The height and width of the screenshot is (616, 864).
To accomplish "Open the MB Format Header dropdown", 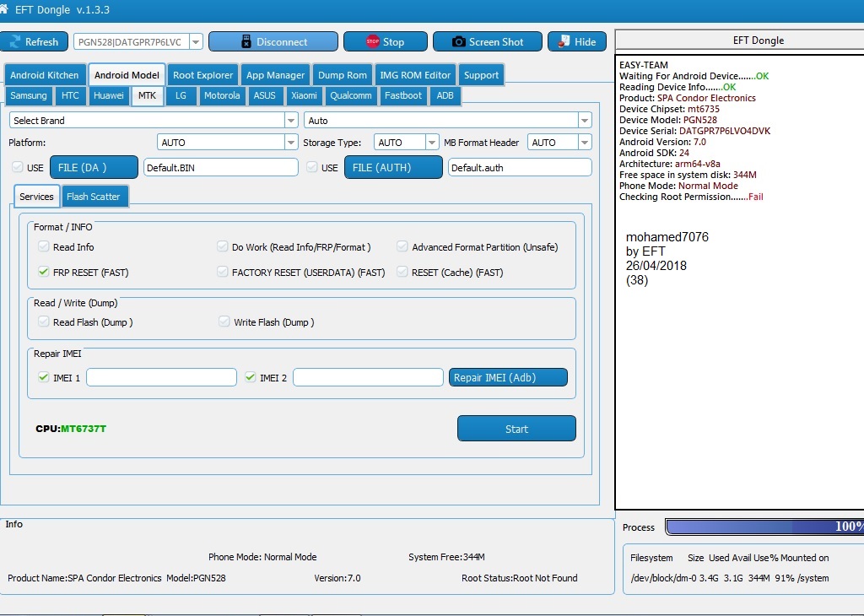I will [585, 142].
